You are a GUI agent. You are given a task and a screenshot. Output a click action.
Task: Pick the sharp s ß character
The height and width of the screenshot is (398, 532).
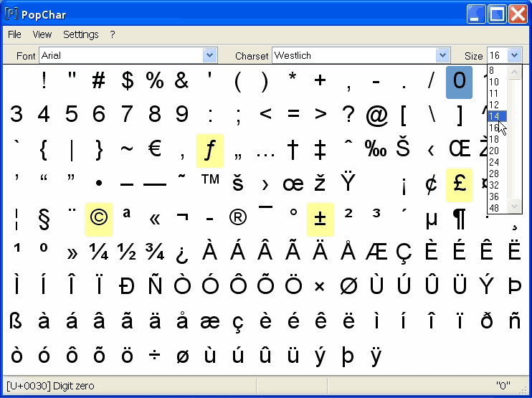(x=16, y=321)
